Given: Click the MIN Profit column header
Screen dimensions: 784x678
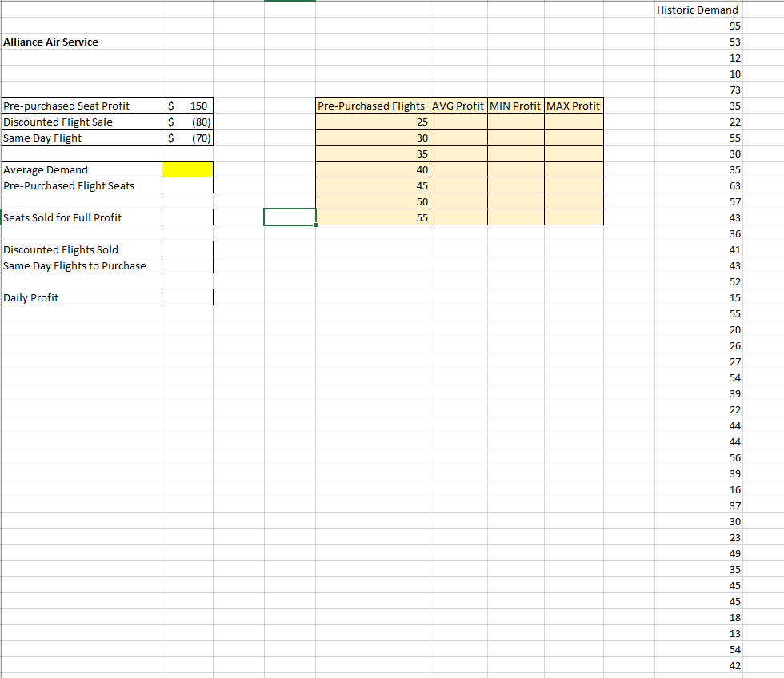Looking at the screenshot, I should point(516,105).
